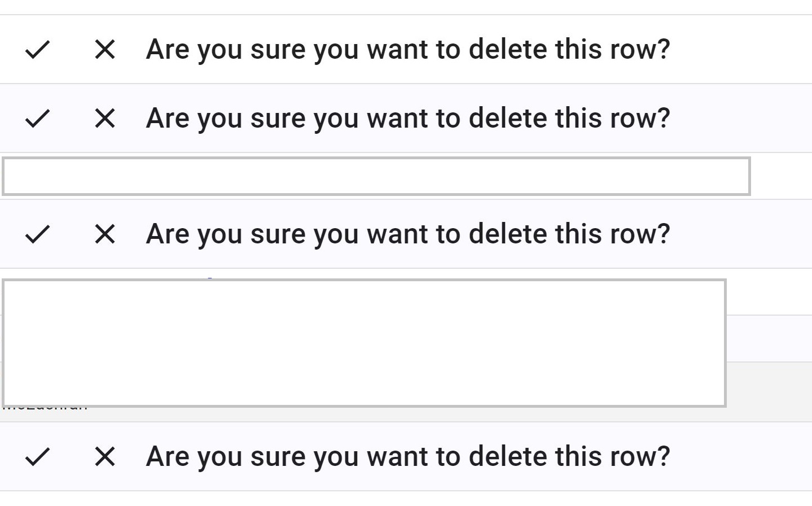Screen dimensions: 812x506
Task: Select the third confirmation prompt's row
Action: coord(407,233)
